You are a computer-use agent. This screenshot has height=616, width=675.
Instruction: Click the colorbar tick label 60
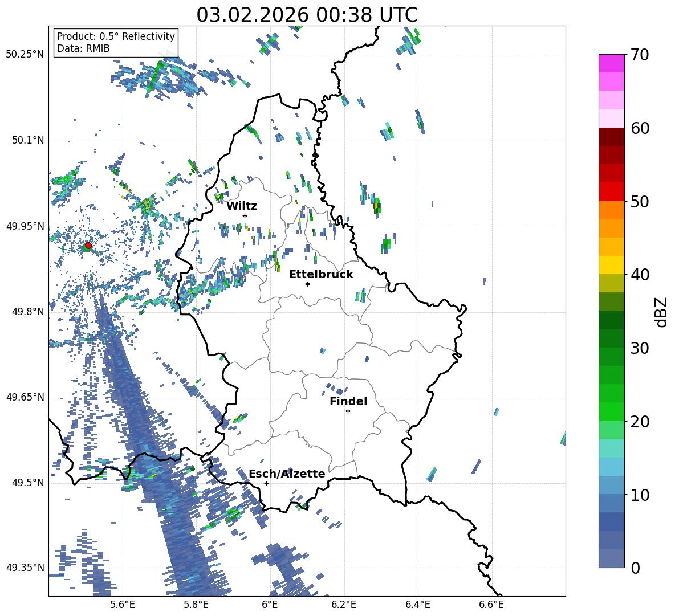coord(639,128)
